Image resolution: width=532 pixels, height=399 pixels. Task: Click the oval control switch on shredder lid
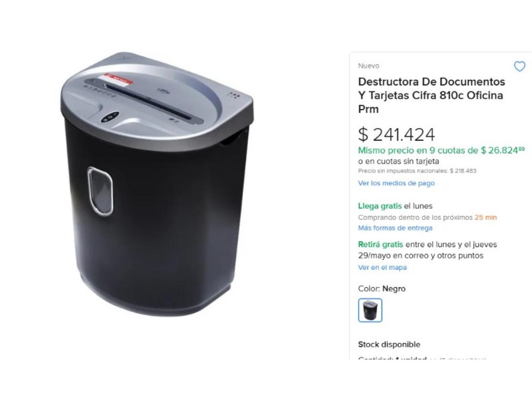coord(110,117)
